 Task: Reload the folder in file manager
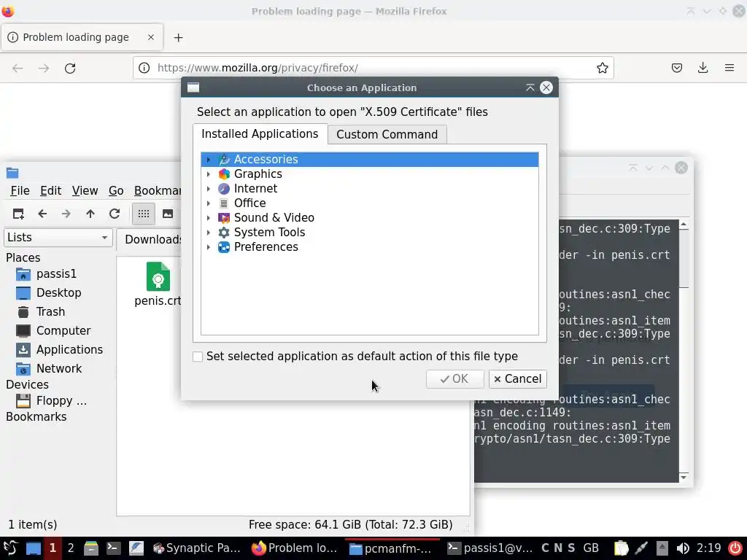[x=115, y=214]
